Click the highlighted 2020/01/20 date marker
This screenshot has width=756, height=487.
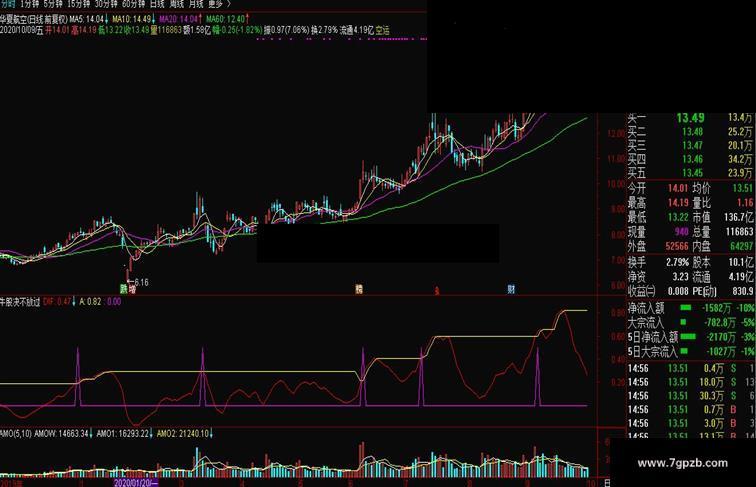point(136,482)
